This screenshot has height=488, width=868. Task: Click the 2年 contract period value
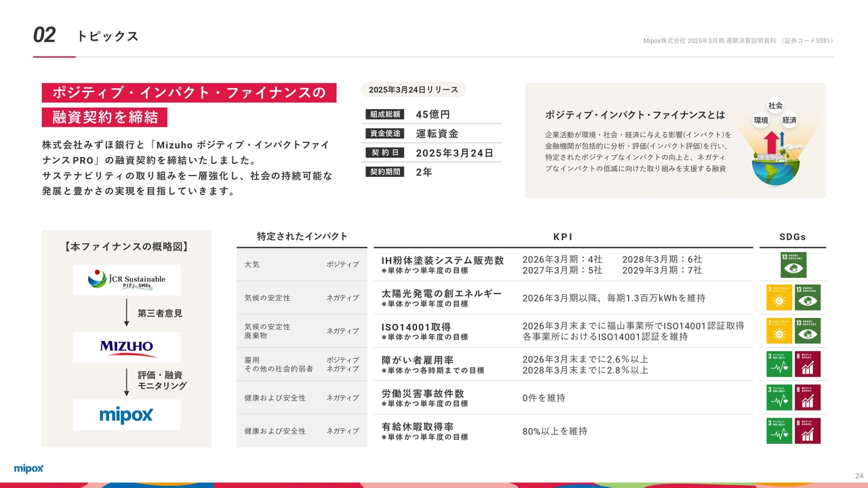424,172
